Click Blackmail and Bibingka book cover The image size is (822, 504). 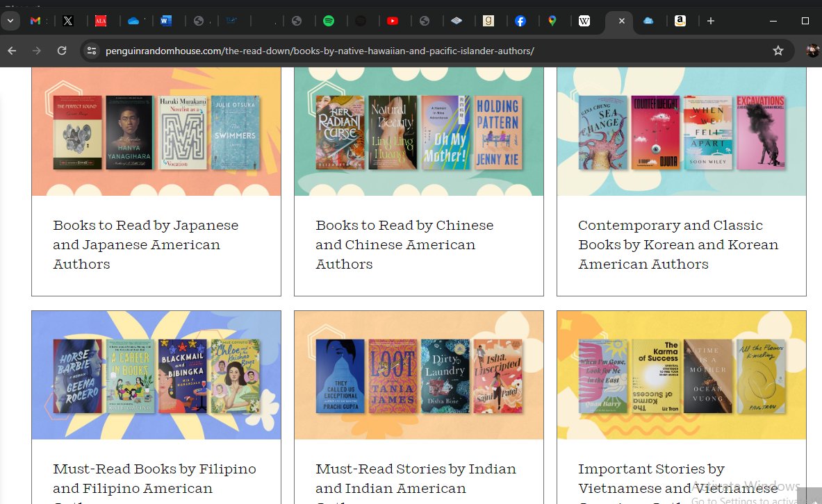point(183,376)
